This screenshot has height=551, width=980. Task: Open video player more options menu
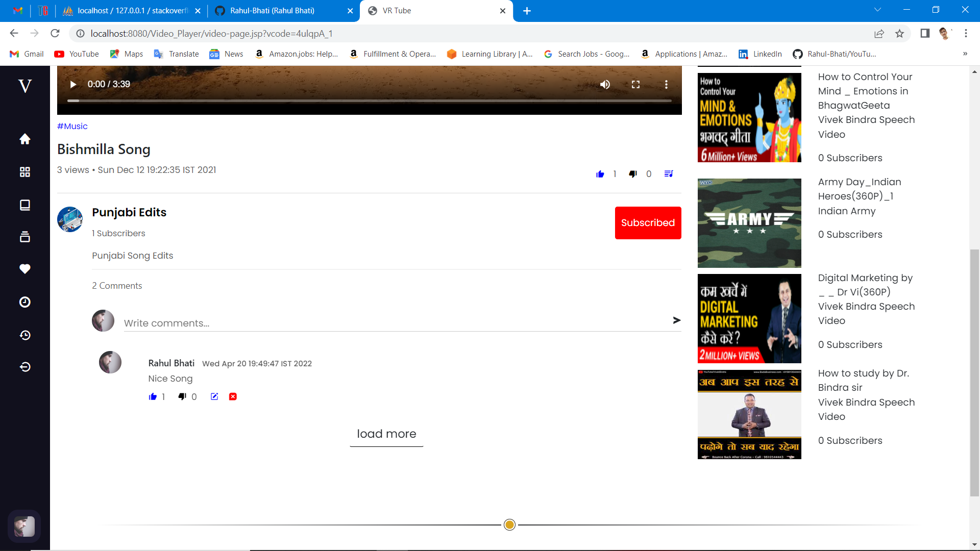[666, 84]
